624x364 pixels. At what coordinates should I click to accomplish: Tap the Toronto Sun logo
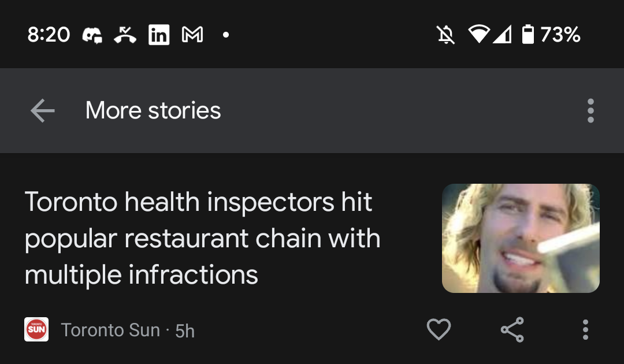[x=36, y=329]
